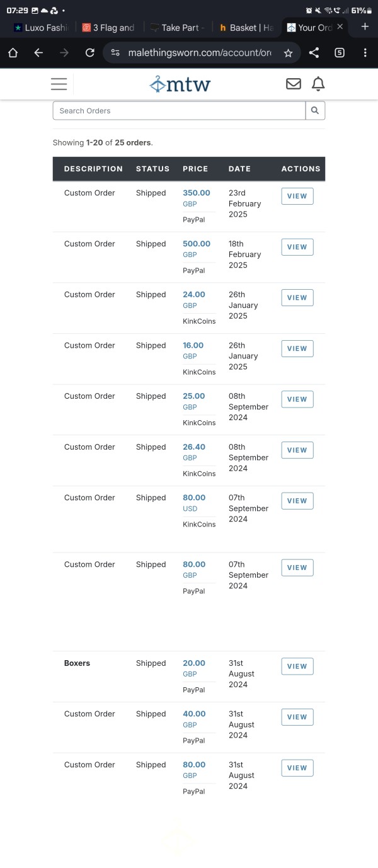Close the Your Orders tab
The width and height of the screenshot is (378, 868).
[340, 27]
